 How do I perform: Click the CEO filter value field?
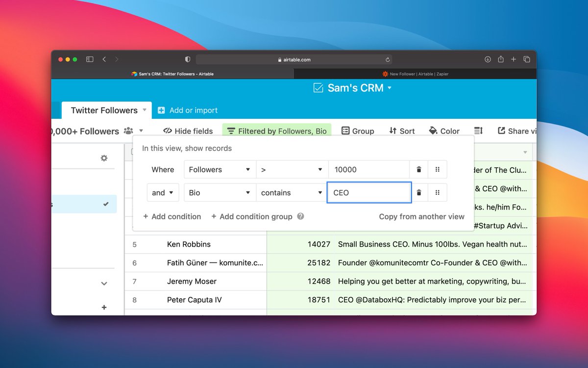[x=369, y=193]
